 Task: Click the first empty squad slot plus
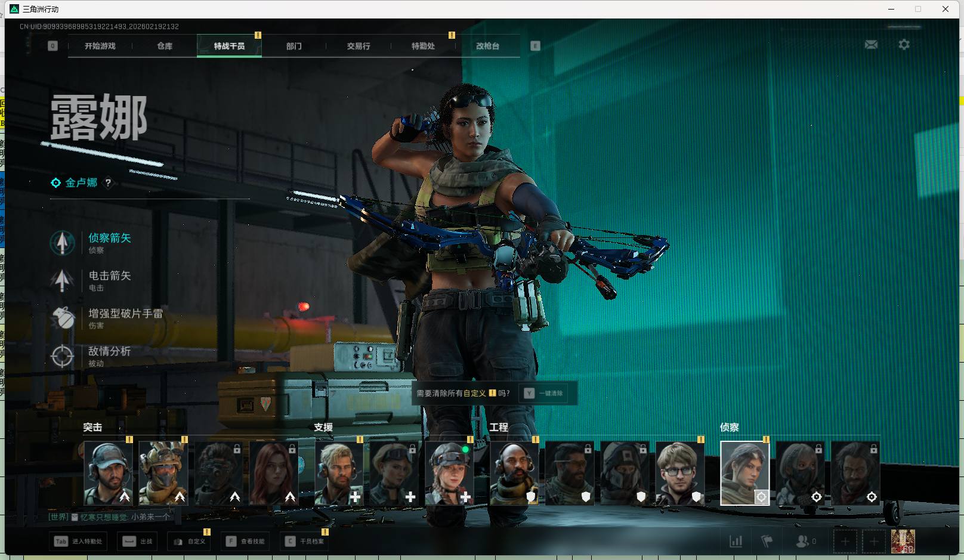[845, 542]
